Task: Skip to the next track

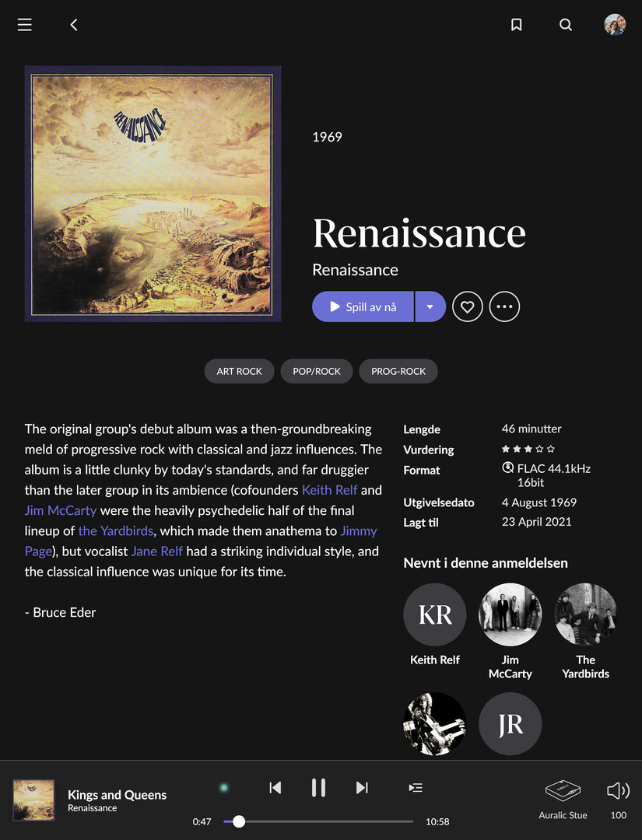Action: [x=362, y=787]
